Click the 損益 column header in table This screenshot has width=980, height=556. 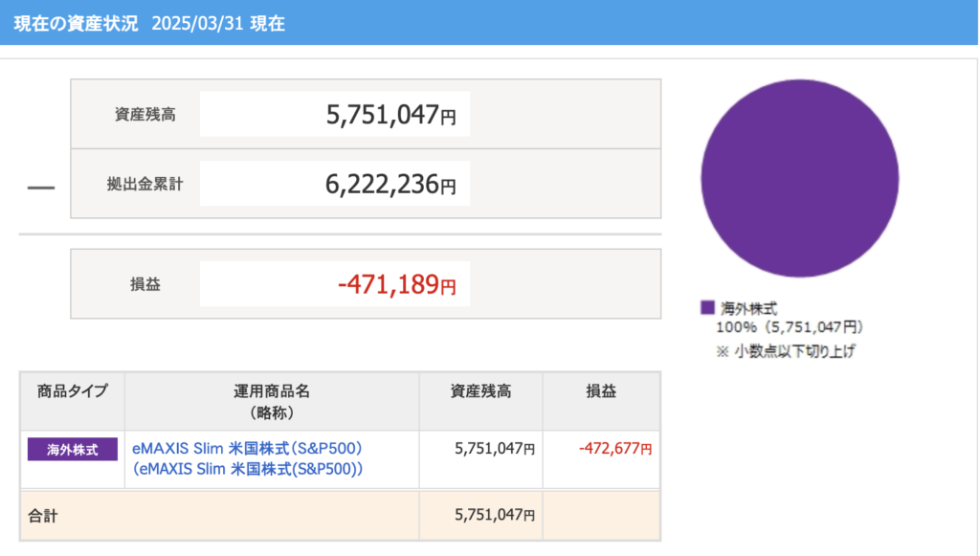(601, 391)
